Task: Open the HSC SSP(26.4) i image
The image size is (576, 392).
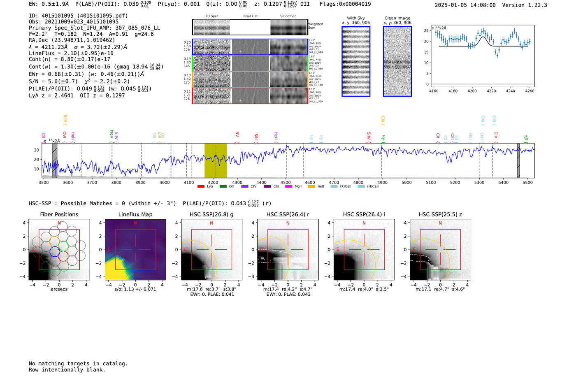Action: click(364, 250)
